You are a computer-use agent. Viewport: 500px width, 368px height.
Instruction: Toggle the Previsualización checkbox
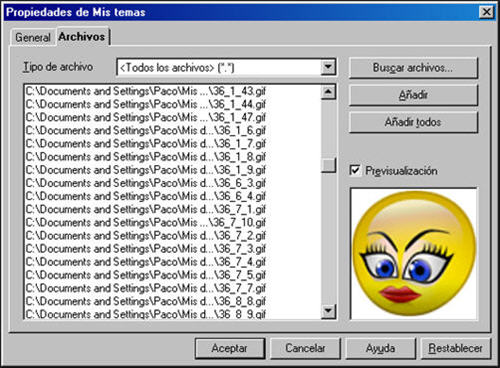coord(355,170)
